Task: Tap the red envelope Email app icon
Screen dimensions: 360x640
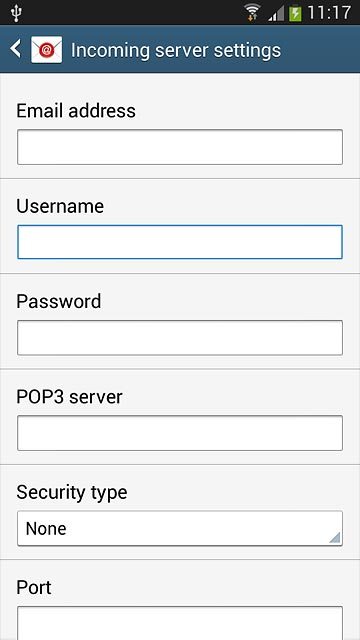Action: pyautogui.click(x=47, y=49)
